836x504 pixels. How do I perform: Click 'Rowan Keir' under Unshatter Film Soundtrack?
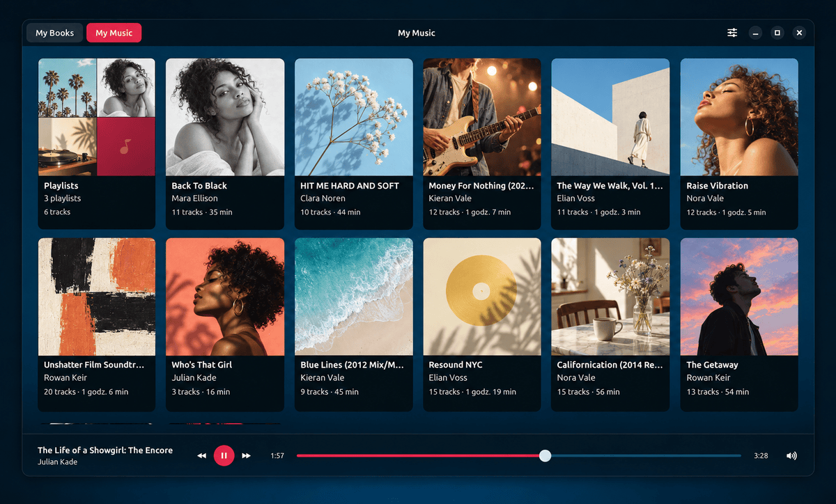point(65,378)
